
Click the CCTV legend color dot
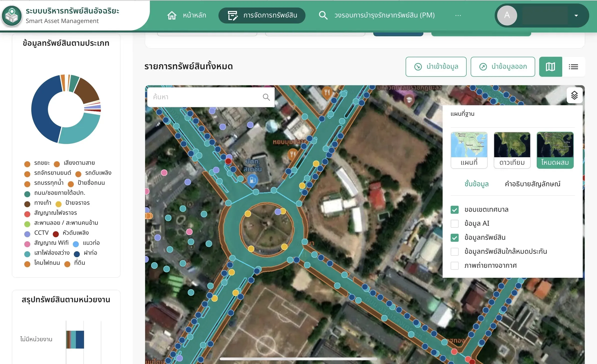coord(27,234)
